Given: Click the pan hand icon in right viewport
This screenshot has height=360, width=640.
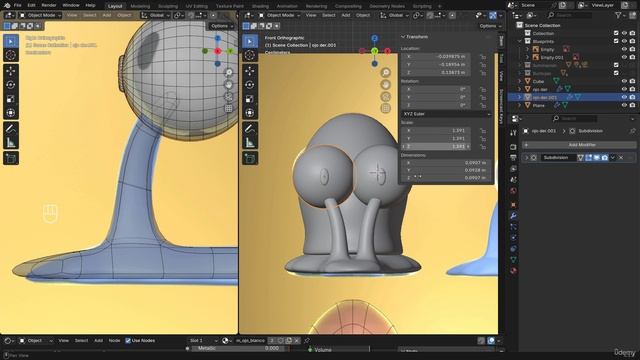Looking at the screenshot, I should (385, 84).
